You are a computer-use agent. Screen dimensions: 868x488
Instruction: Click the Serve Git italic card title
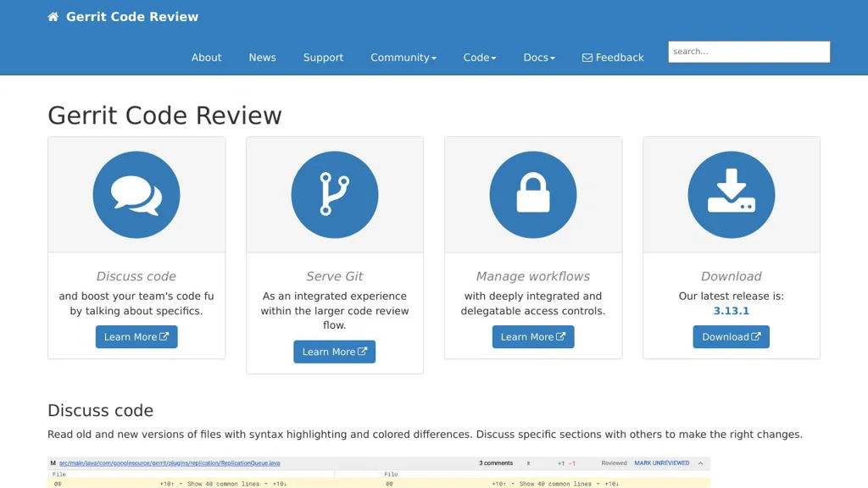pyautogui.click(x=334, y=276)
